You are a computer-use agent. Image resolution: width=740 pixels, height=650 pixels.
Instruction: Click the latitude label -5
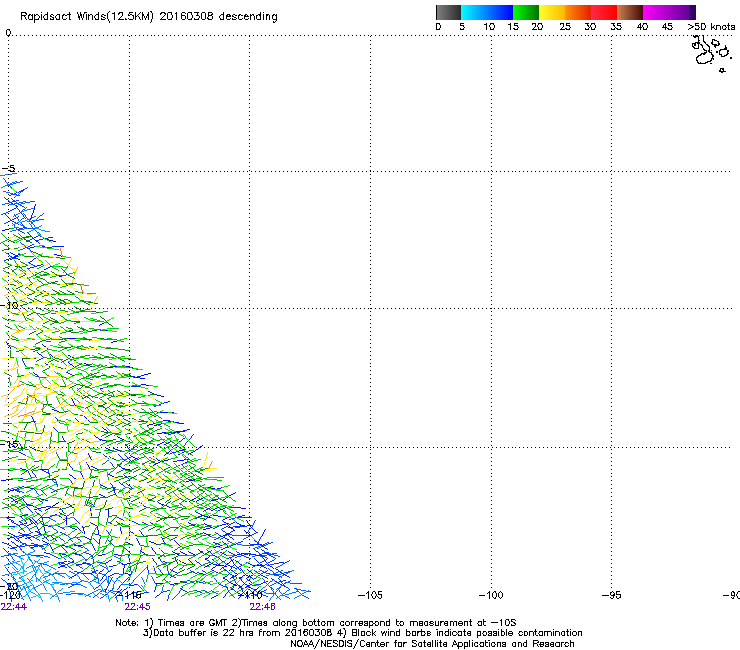(x=9, y=169)
